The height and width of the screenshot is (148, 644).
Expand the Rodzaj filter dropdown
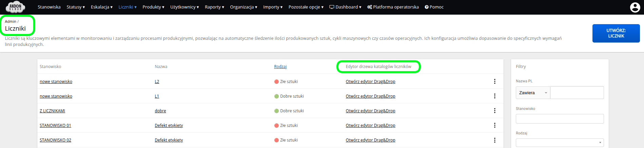(560, 143)
